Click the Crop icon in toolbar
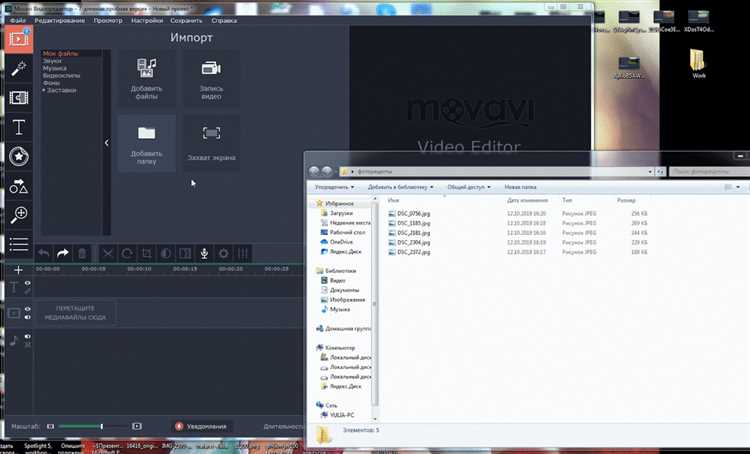 pyautogui.click(x=146, y=254)
